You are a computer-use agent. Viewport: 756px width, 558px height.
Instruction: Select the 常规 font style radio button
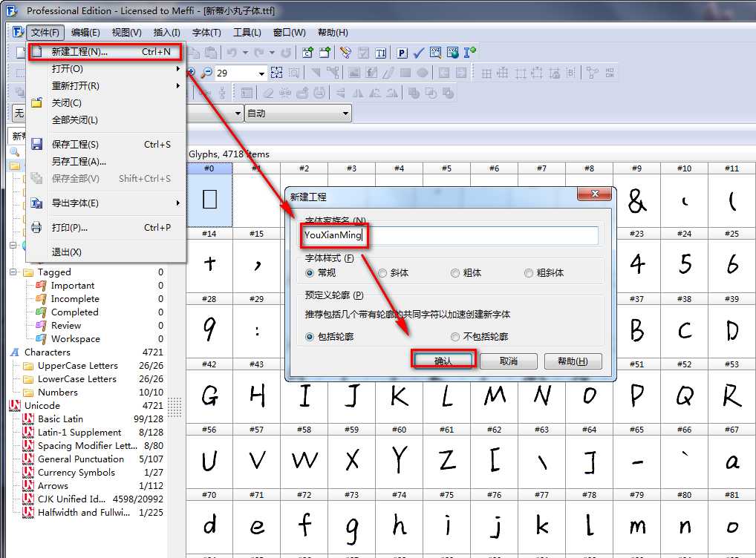[x=310, y=273]
